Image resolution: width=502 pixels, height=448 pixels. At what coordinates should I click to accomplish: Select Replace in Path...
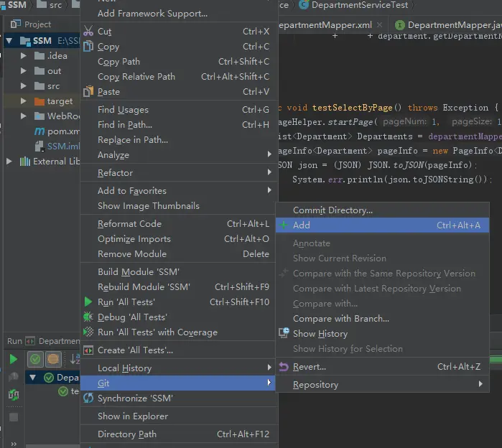177,139
